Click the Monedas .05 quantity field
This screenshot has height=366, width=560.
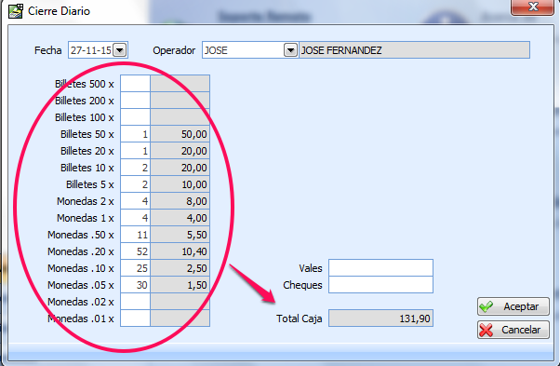pyautogui.click(x=135, y=285)
